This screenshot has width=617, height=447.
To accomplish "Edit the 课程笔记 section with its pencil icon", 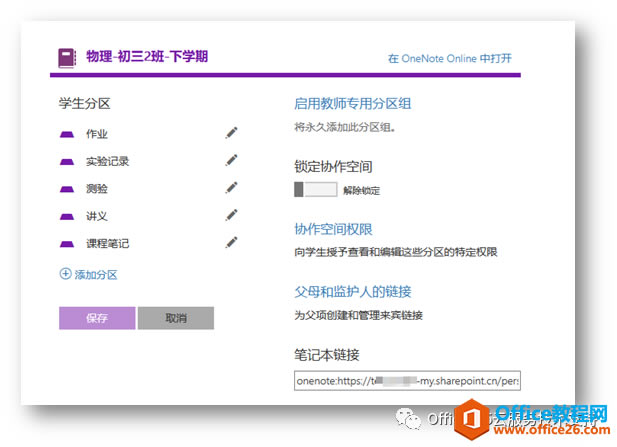I will 231,242.
